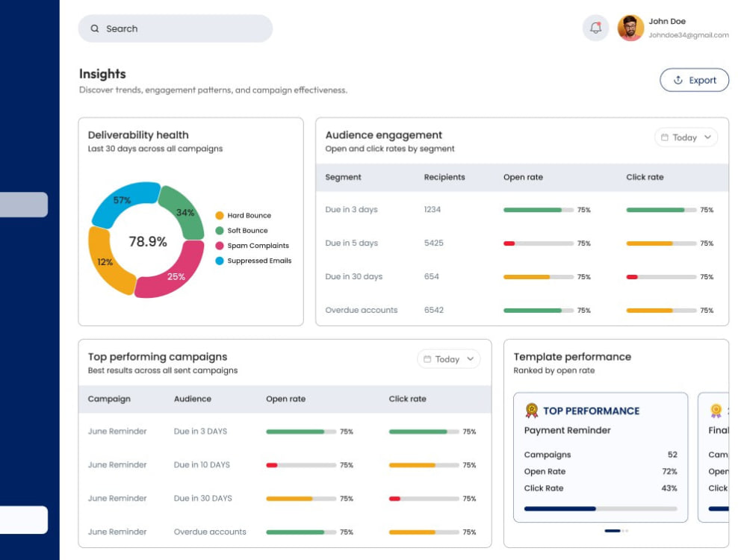Screen dimensions: 747x560
Task: Click recipients value 1234
Action: 432,210
